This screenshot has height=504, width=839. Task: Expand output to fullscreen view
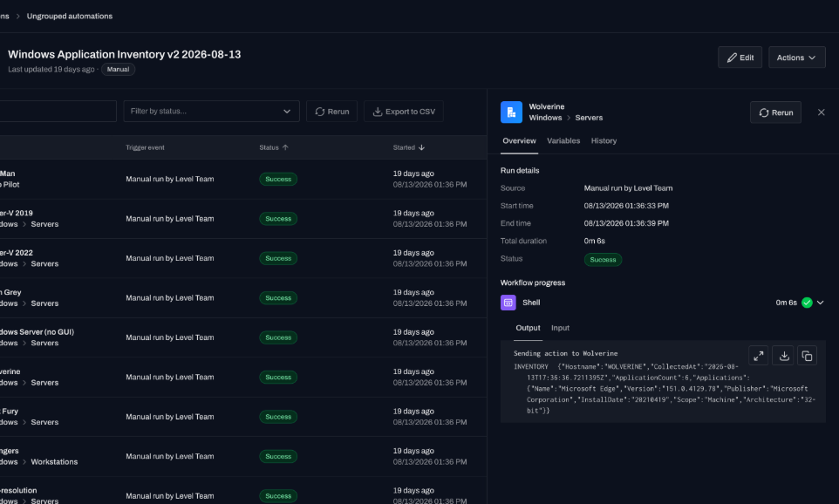tap(758, 356)
